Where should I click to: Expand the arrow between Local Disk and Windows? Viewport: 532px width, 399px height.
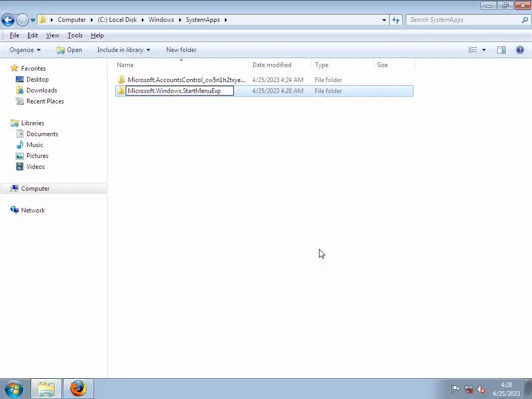click(142, 20)
